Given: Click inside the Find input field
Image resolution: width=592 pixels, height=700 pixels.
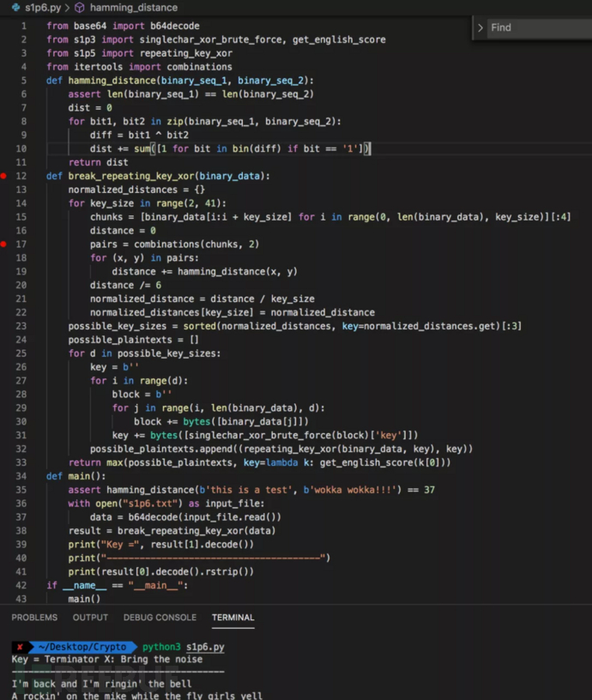Looking at the screenshot, I should click(x=536, y=28).
